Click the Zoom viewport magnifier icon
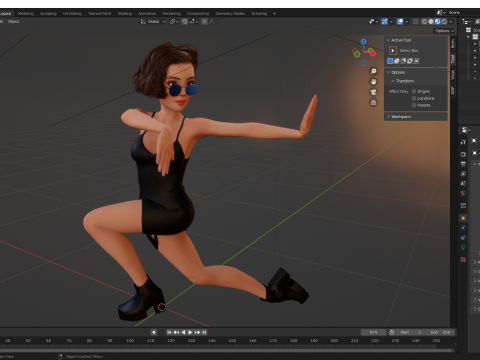Screen dimensions: 480x360 [x=374, y=71]
